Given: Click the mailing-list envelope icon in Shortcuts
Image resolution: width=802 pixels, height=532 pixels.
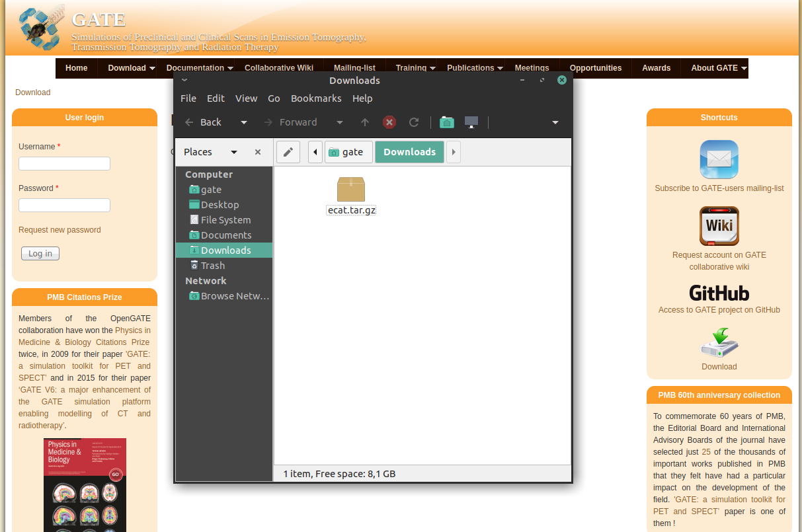Looking at the screenshot, I should coord(719,159).
